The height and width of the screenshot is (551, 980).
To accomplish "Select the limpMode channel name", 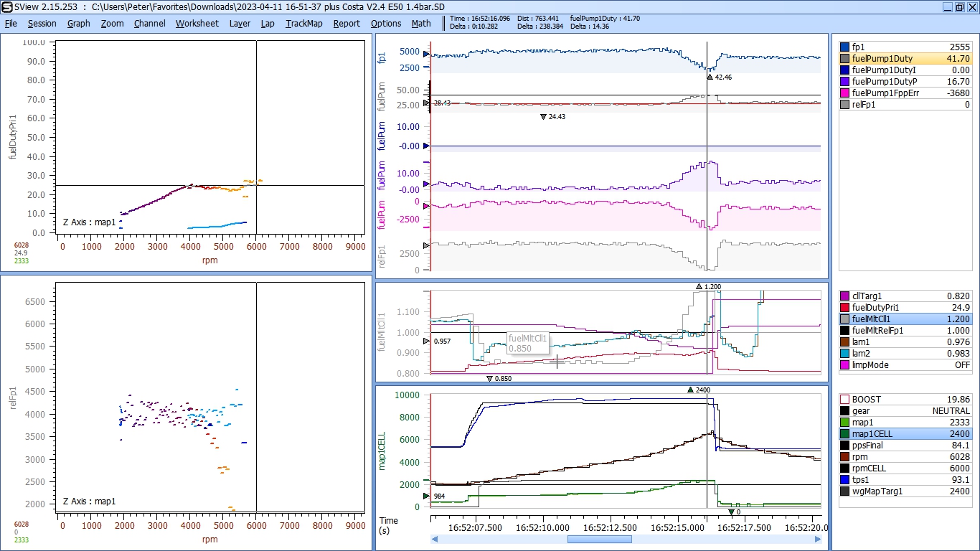I will tap(870, 365).
